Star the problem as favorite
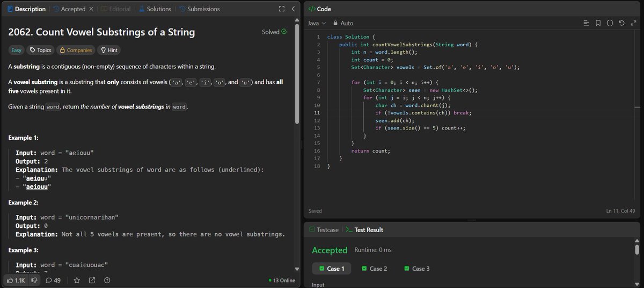 [x=77, y=280]
